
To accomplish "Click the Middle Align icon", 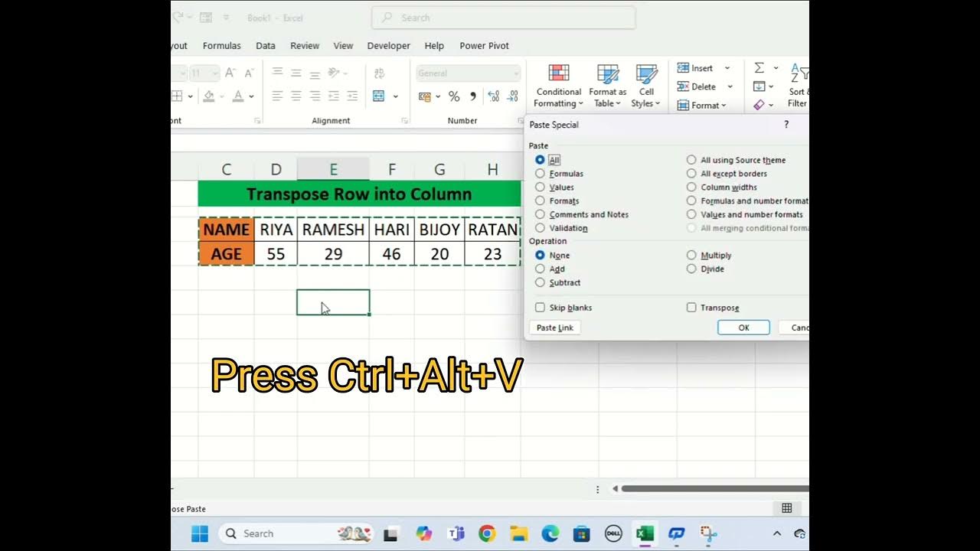I will point(296,72).
